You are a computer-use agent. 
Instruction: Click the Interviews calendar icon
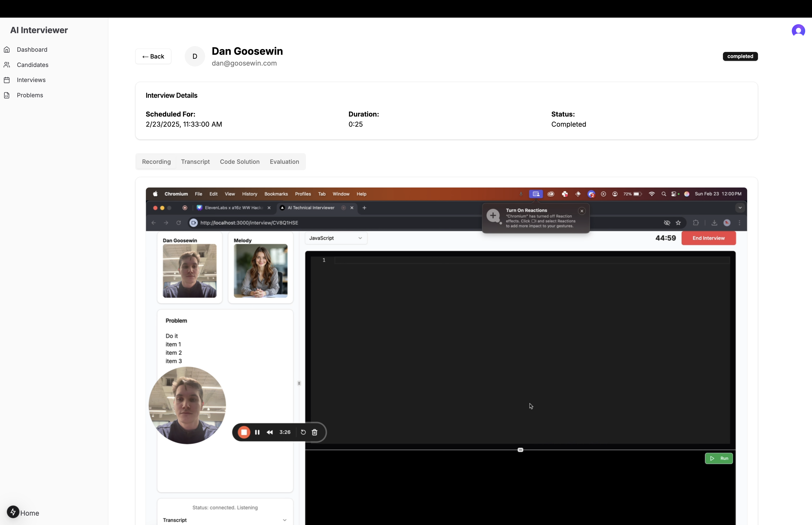[7, 80]
